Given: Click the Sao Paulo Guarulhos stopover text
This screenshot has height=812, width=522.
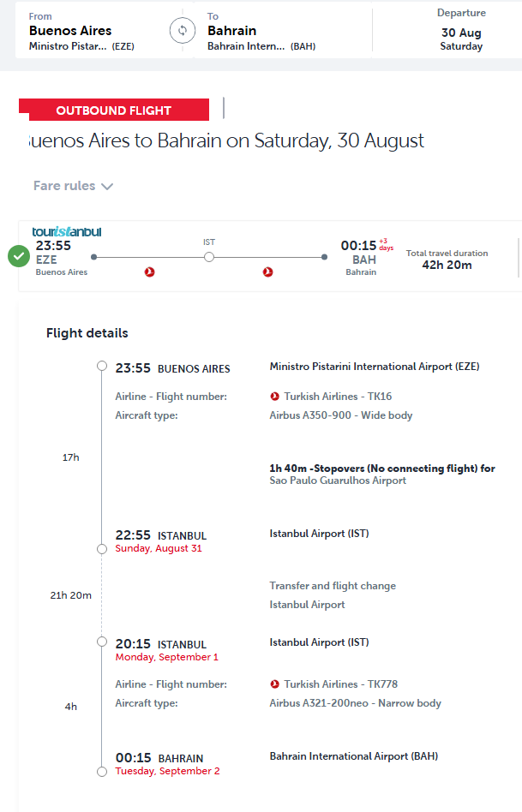Looking at the screenshot, I should [338, 481].
